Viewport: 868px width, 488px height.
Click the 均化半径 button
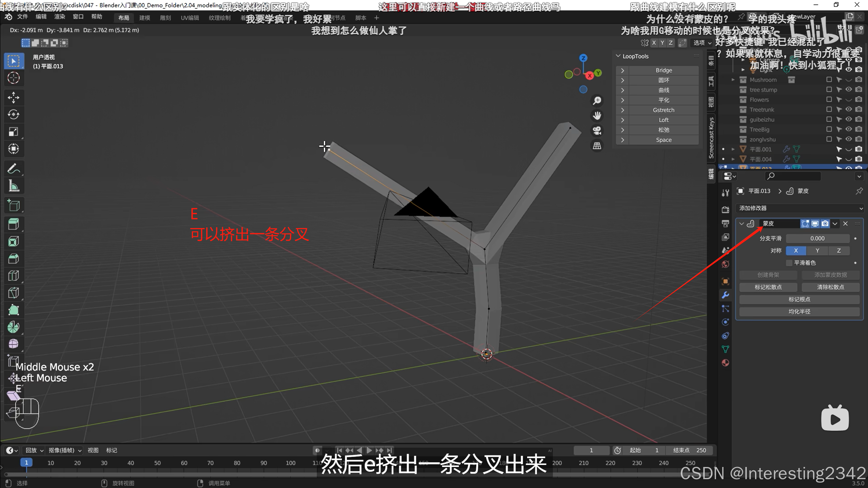[x=799, y=312]
